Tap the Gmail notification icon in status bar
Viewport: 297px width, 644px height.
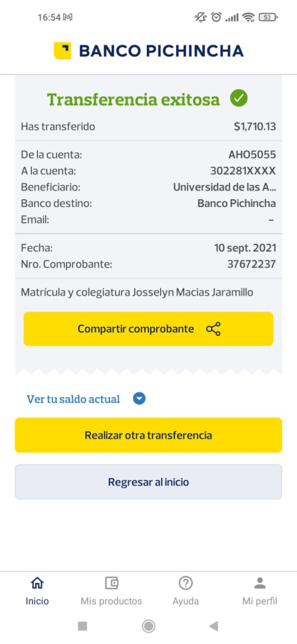pyautogui.click(x=68, y=17)
